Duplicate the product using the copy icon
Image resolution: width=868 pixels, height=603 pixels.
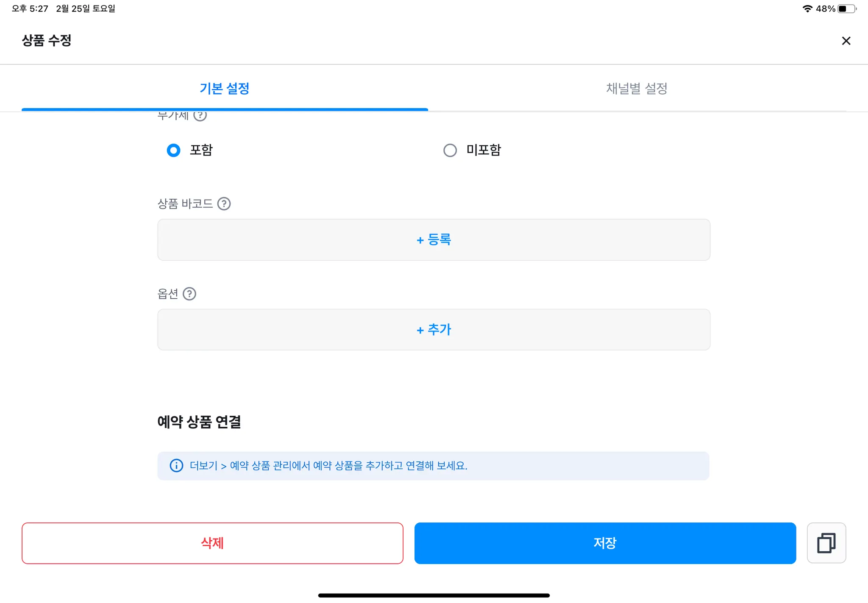(826, 543)
